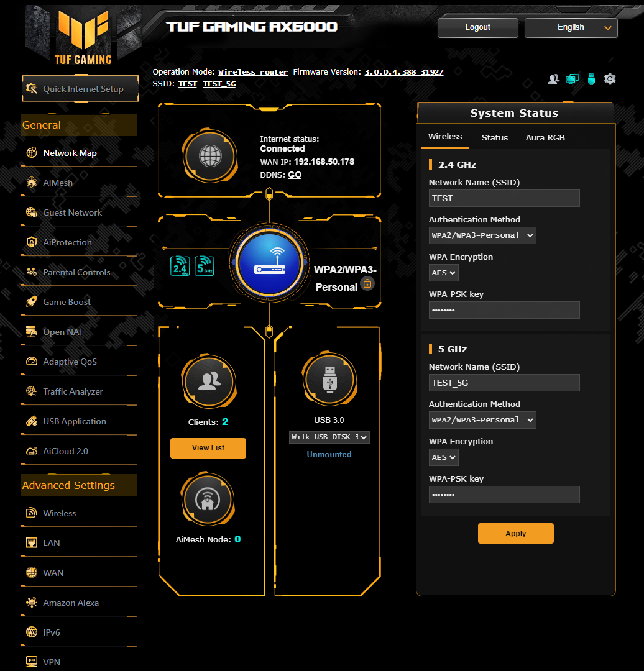Click the top-right network devices status icon

573,79
